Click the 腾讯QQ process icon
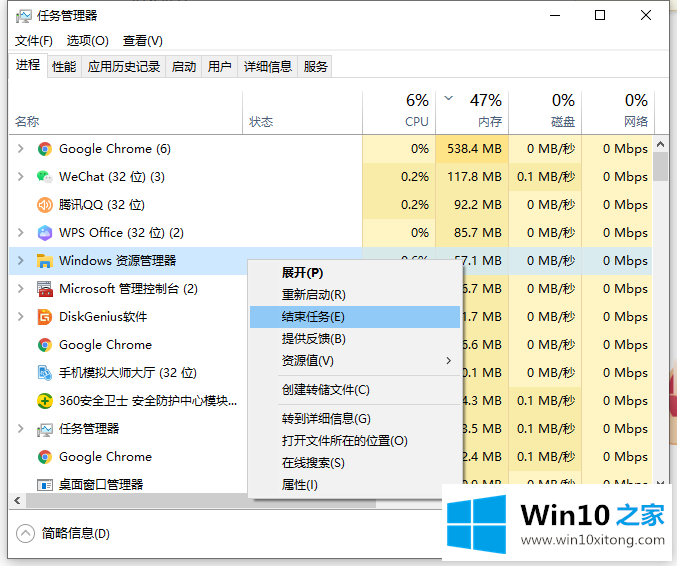 tap(44, 205)
